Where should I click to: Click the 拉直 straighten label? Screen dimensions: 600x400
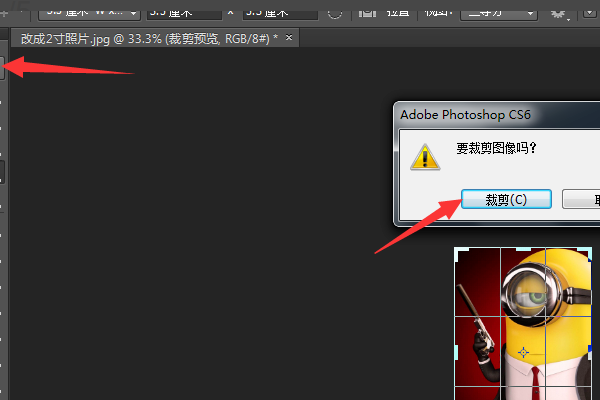(396, 13)
